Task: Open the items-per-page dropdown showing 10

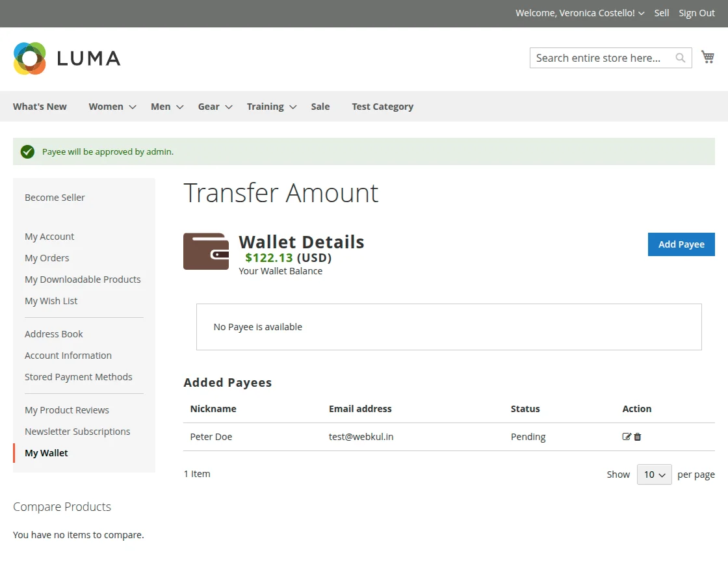Action: [x=654, y=474]
